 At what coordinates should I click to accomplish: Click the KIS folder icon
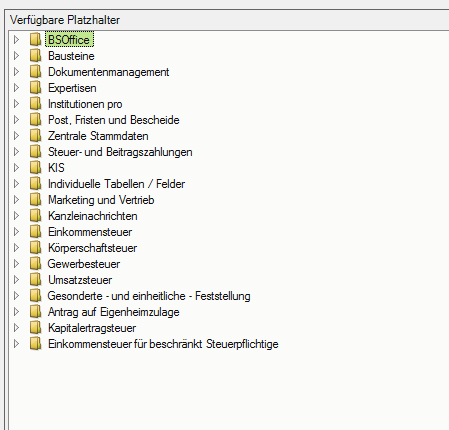[x=35, y=168]
